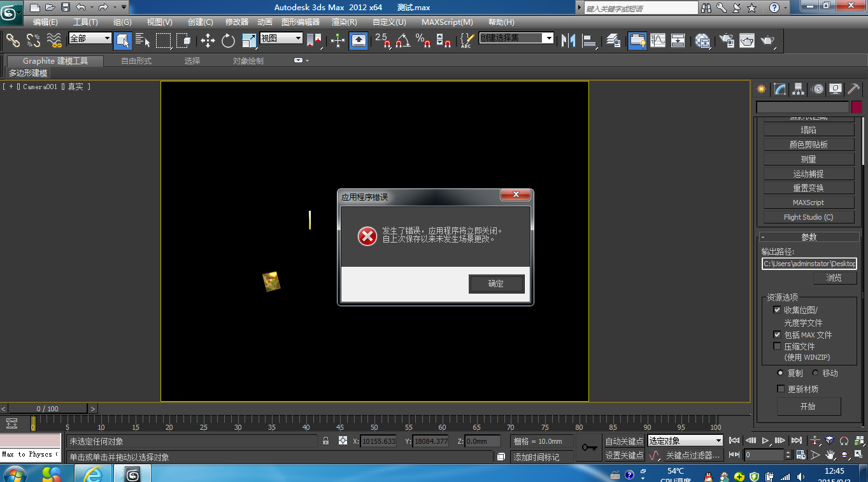
Task: Switch to the 自由形式 ribbon tab
Action: [x=136, y=60]
